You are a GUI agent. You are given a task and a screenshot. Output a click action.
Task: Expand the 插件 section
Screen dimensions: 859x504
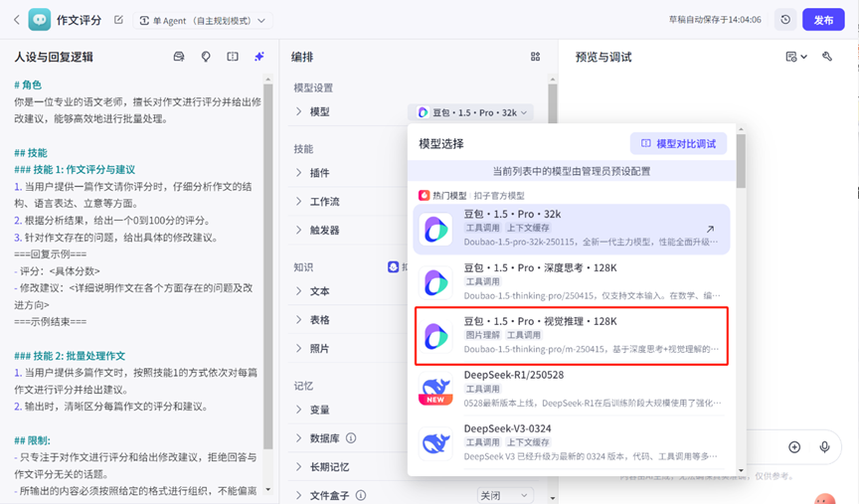pyautogui.click(x=298, y=173)
